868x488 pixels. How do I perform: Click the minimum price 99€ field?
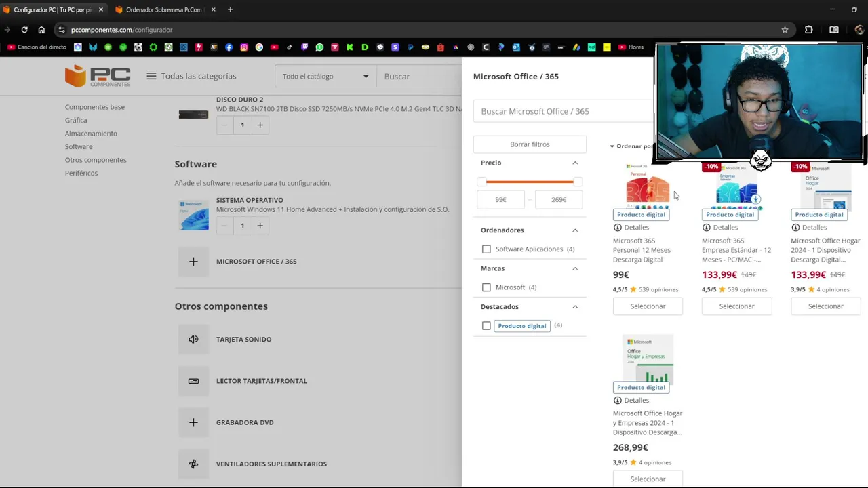pos(500,200)
